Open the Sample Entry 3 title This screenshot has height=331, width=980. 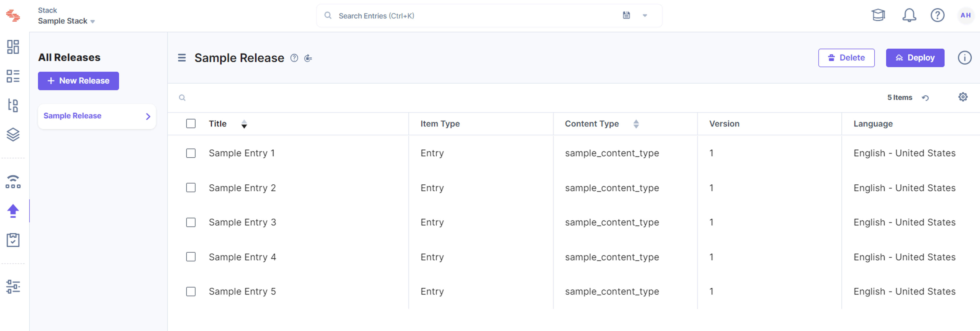[x=242, y=222]
